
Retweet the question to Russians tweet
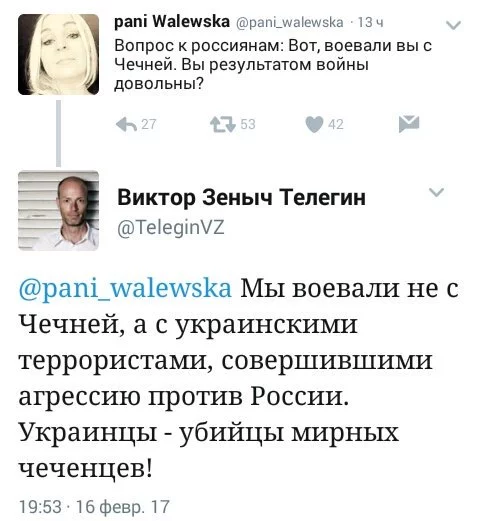(x=223, y=124)
